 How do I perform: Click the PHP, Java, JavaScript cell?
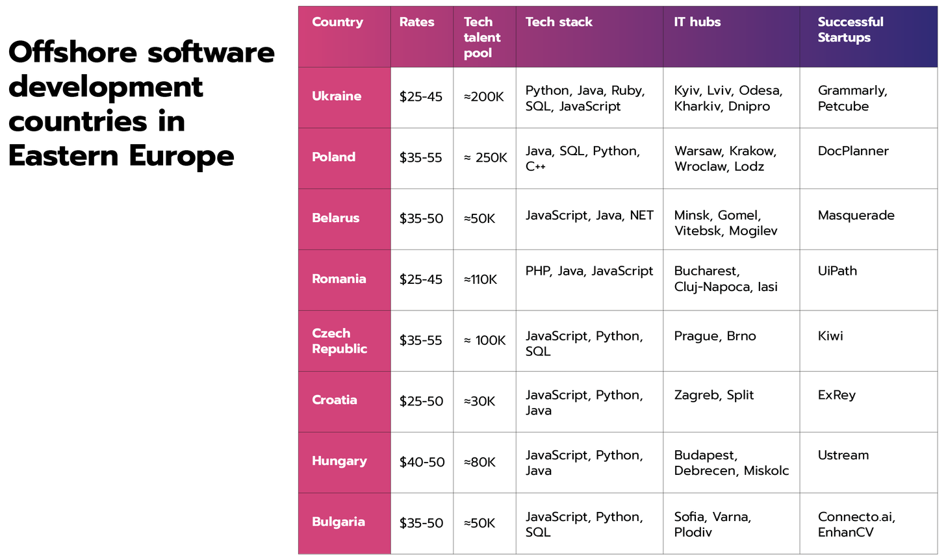coord(589,271)
